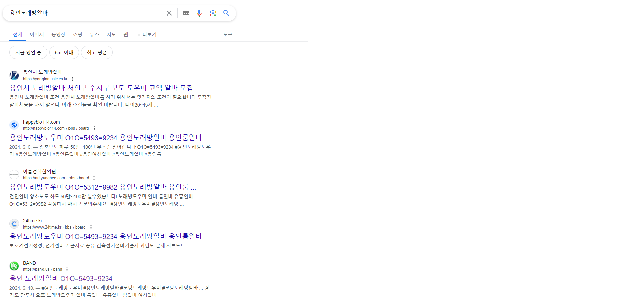Open result 용인시 노래방알바 처인구 수지구

pyautogui.click(x=101, y=88)
